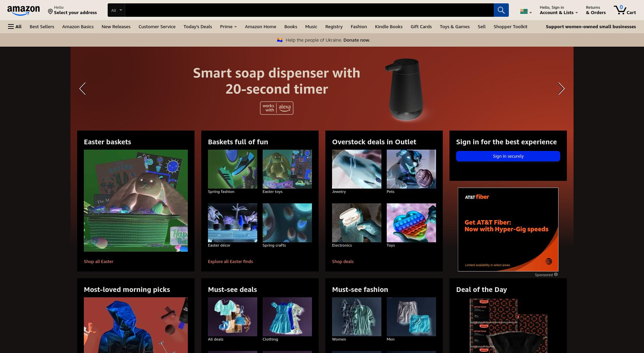Click Select your address

tap(75, 12)
